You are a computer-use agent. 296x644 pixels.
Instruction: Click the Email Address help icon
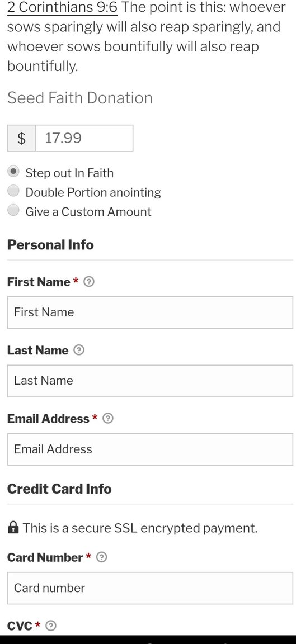pos(107,419)
